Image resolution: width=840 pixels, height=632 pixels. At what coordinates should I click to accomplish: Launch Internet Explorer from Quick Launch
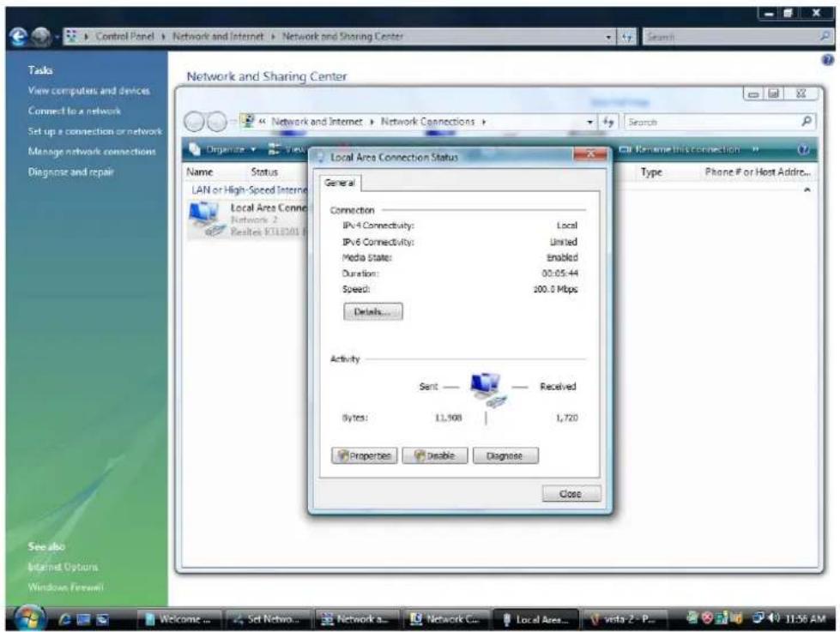click(x=65, y=619)
